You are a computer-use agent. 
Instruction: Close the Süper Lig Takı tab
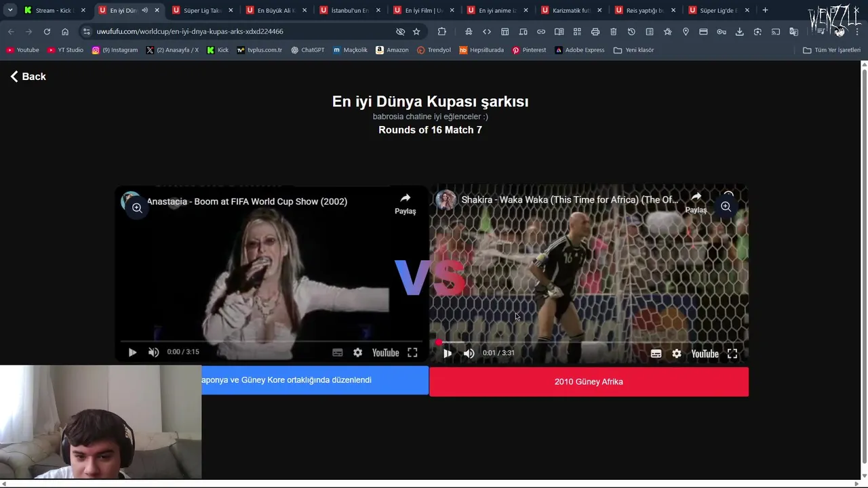231,10
